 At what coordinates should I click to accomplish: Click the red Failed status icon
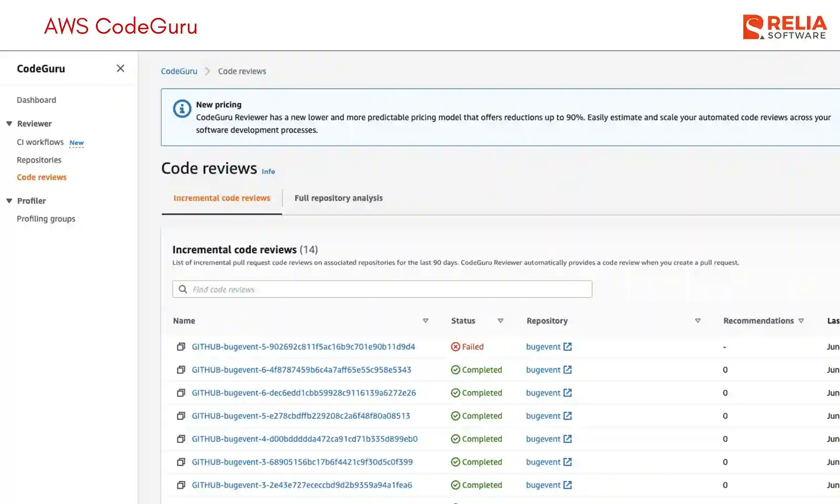[x=455, y=346]
